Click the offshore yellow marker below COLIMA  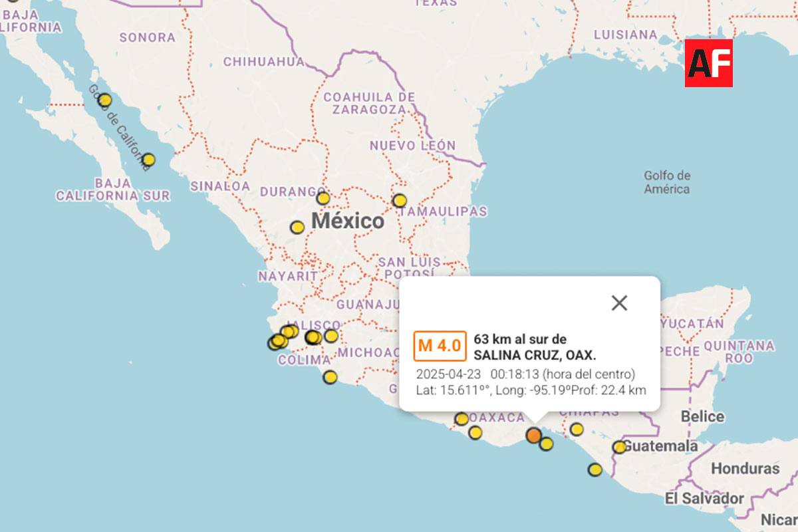[x=330, y=377]
